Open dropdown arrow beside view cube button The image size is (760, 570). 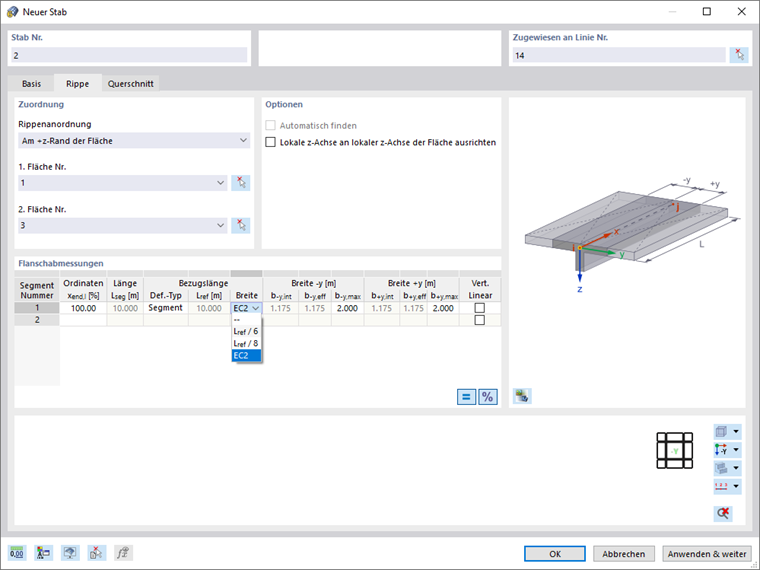coord(736,431)
